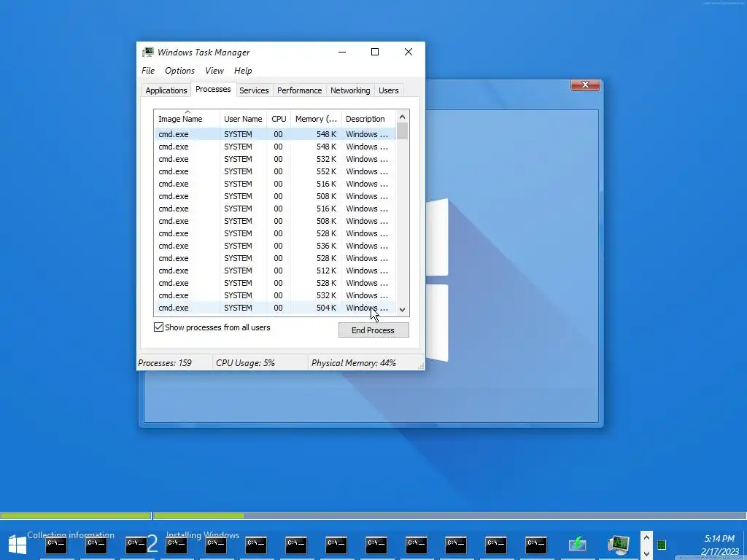Click the 5:14 PM taskbar clock

click(x=719, y=539)
